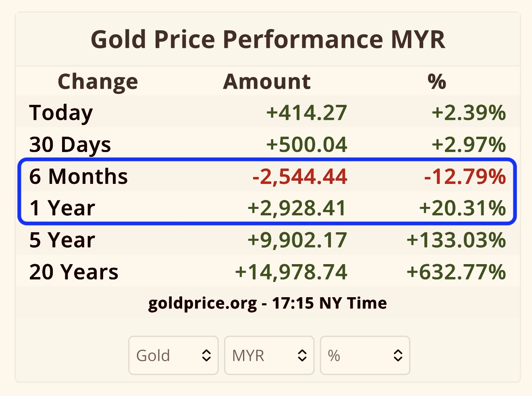532x396 pixels.
Task: Click the goldprice.org timestamp text
Action: pos(268,303)
